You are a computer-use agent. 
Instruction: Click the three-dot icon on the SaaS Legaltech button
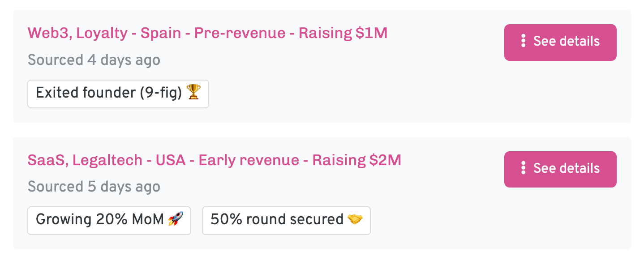coord(523,168)
